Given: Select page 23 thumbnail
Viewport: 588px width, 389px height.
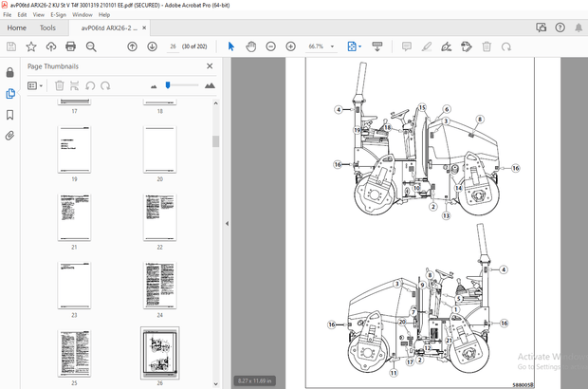Looking at the screenshot, I should (74, 285).
